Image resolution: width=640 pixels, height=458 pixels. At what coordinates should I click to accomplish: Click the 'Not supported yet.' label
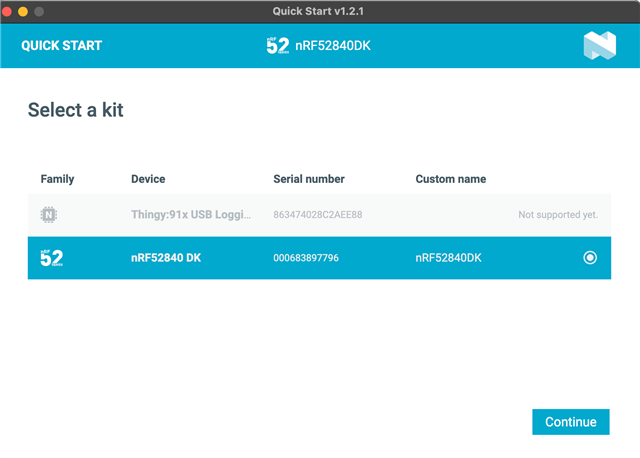pos(558,215)
